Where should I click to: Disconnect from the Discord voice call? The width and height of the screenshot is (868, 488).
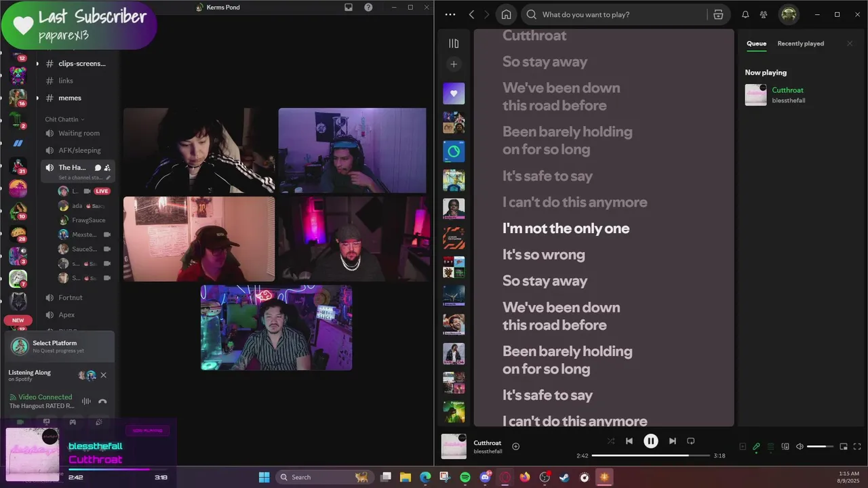tap(102, 401)
